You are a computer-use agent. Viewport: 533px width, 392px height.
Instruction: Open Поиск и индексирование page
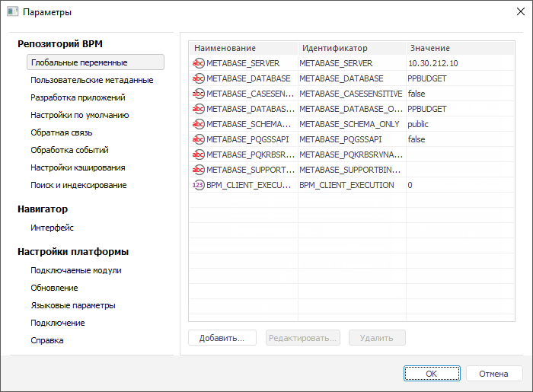pos(78,185)
